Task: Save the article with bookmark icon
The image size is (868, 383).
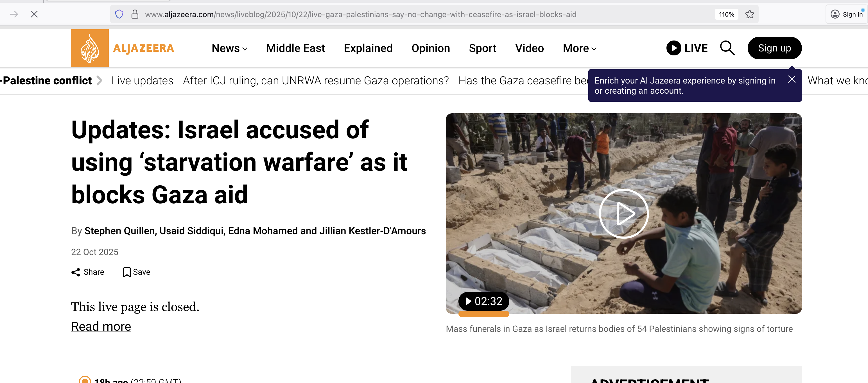Action: (127, 272)
